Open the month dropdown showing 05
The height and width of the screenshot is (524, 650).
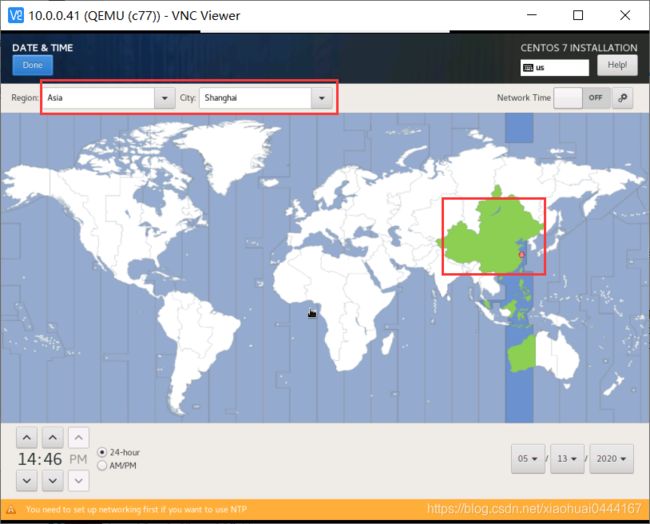pos(528,458)
